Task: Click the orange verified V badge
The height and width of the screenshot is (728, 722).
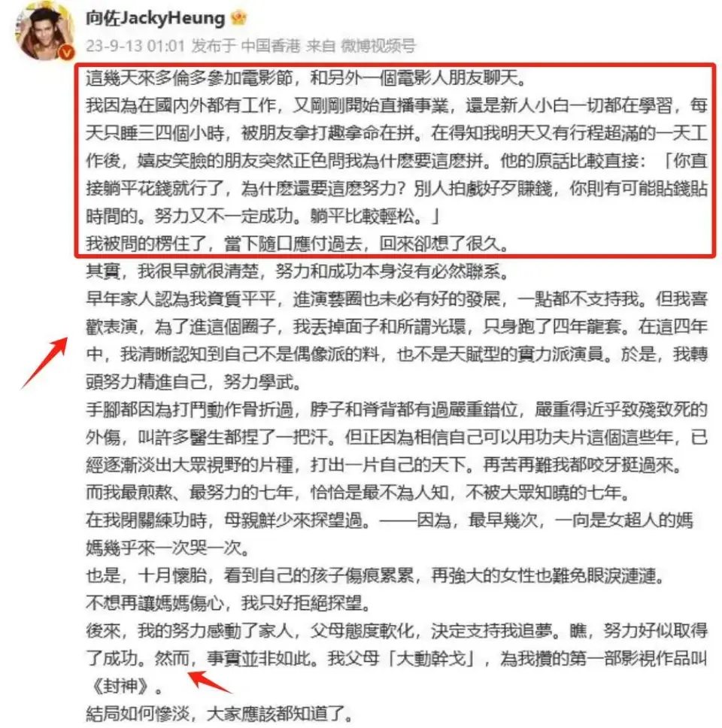Action: 67,53
